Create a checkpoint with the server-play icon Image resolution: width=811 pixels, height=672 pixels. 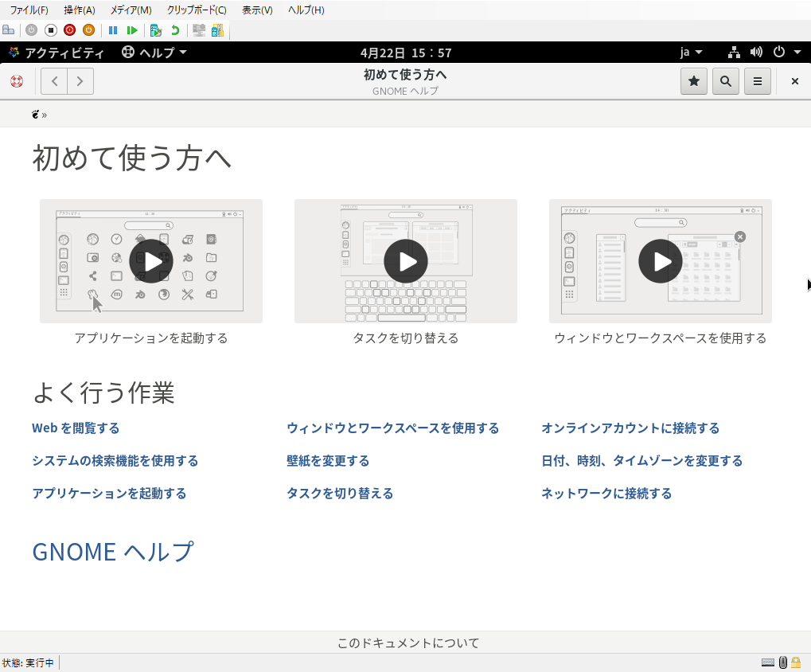[x=156, y=30]
